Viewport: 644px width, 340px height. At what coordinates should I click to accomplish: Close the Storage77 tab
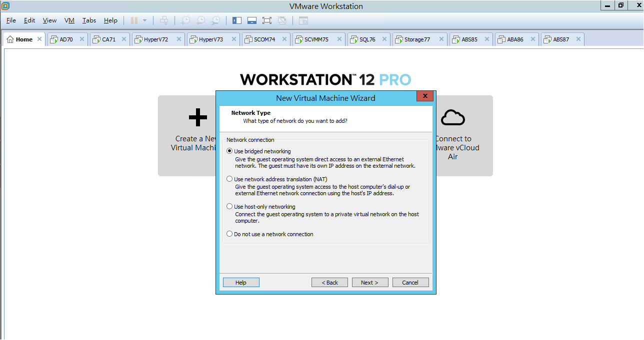click(x=442, y=39)
